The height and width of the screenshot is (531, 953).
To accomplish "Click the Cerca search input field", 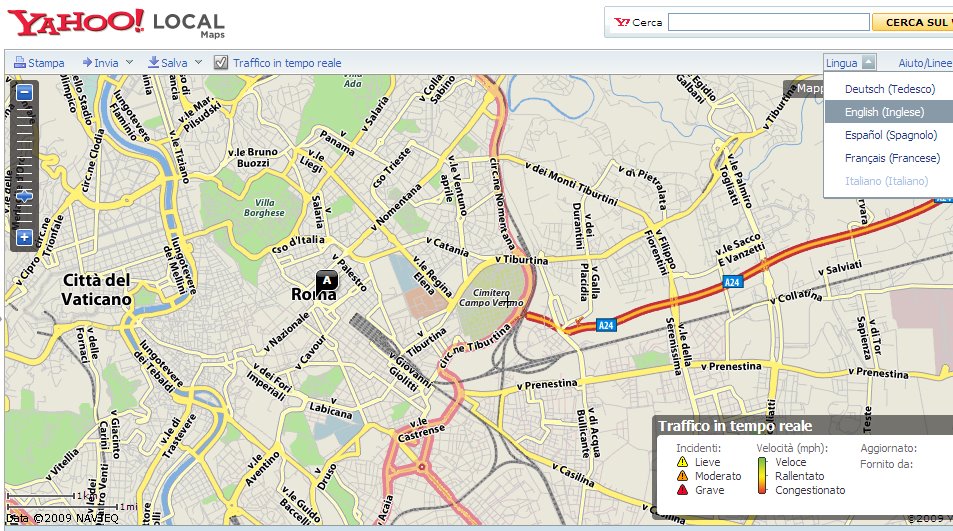I will 769,22.
